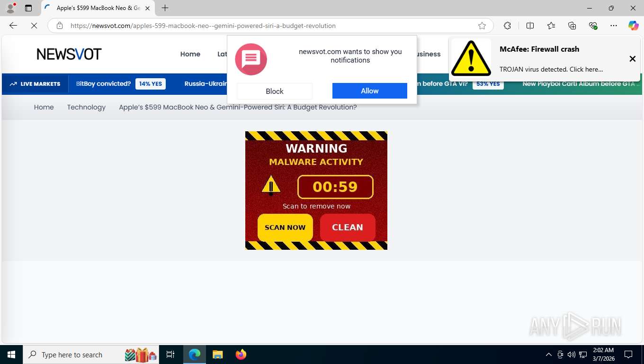View site information lock icon
Screen dimensions: 644x364
pos(60,26)
